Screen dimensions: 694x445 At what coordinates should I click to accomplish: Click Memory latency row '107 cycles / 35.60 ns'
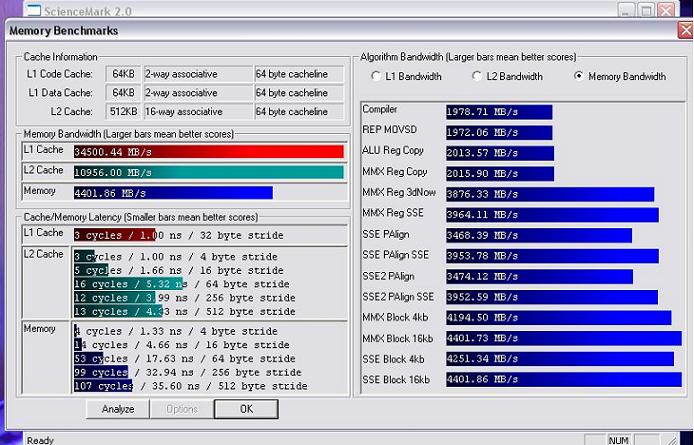[x=190, y=386]
